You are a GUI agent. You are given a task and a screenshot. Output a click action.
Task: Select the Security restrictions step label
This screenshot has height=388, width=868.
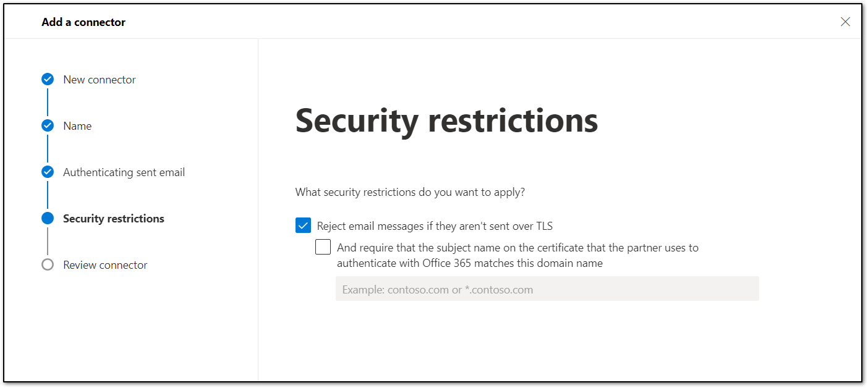tap(114, 218)
